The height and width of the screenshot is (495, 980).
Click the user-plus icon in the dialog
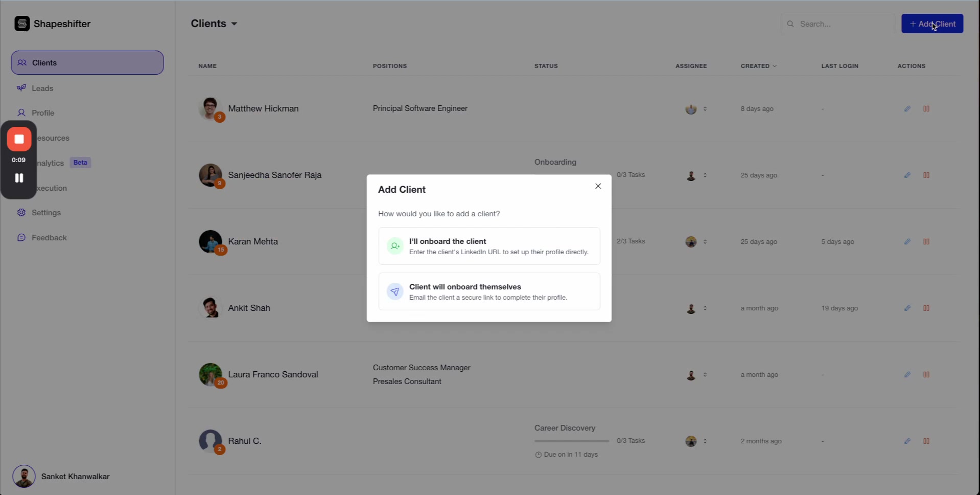[394, 246]
